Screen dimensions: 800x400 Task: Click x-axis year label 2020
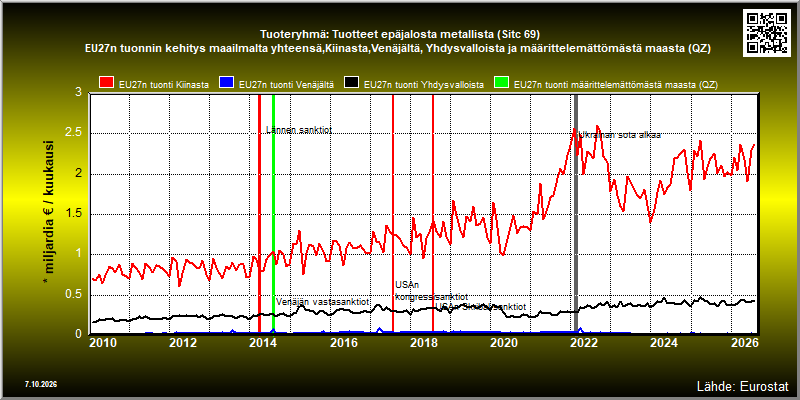pyautogui.click(x=504, y=342)
